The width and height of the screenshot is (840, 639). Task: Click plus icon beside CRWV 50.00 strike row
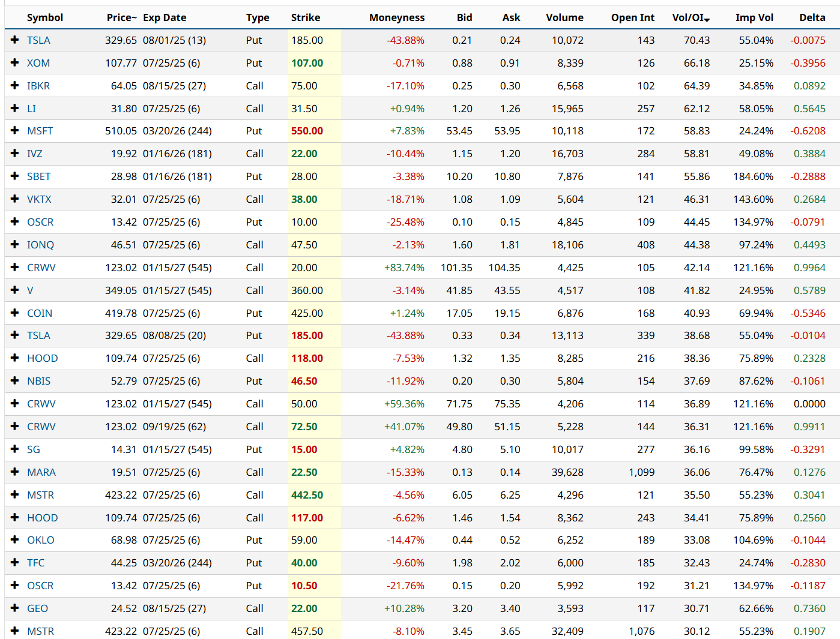click(x=15, y=403)
